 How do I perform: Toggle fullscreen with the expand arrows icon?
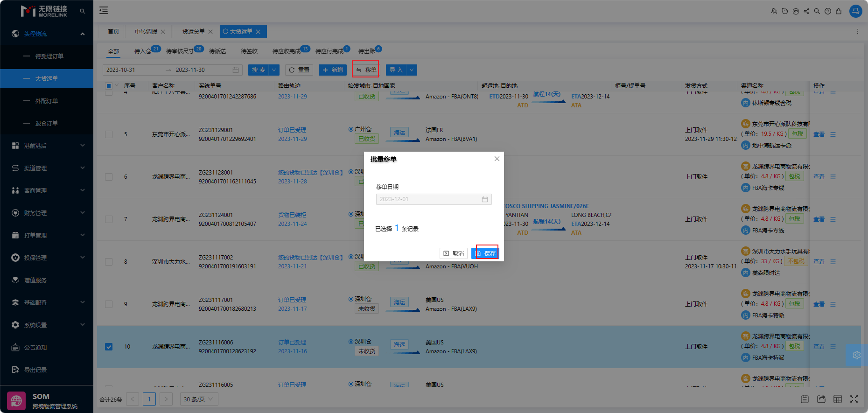[854, 399]
